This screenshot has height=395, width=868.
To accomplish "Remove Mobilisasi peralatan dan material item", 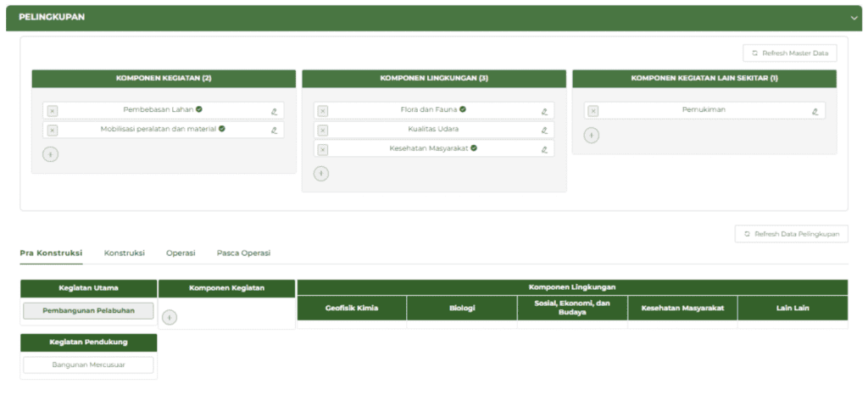I will pos(53,131).
